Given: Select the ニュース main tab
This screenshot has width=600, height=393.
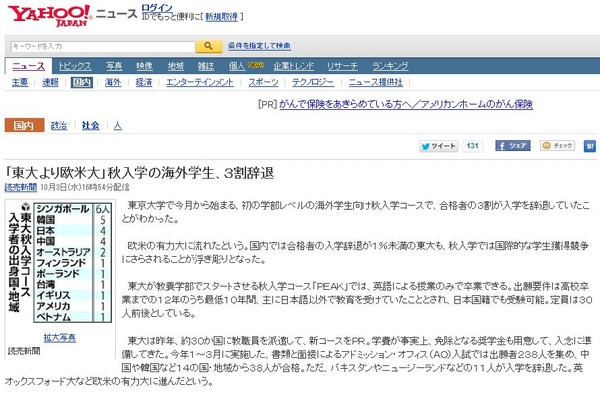Looking at the screenshot, I should [x=29, y=66].
